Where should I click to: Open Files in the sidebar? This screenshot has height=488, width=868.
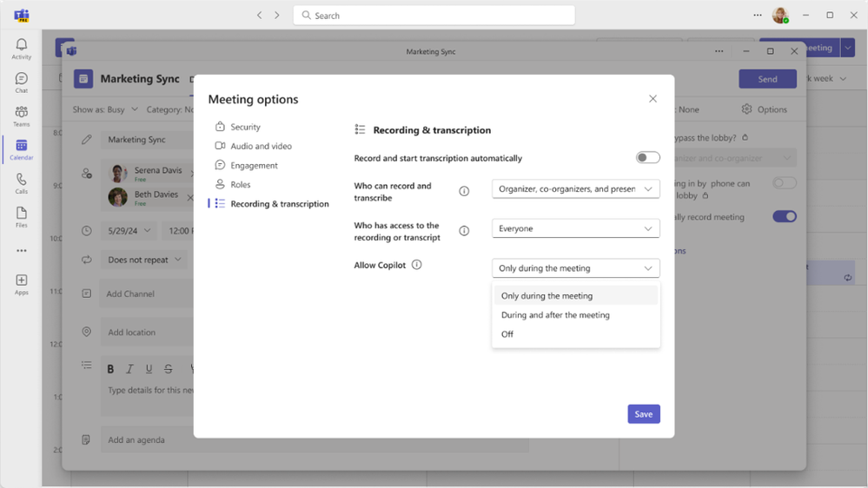coord(21,217)
